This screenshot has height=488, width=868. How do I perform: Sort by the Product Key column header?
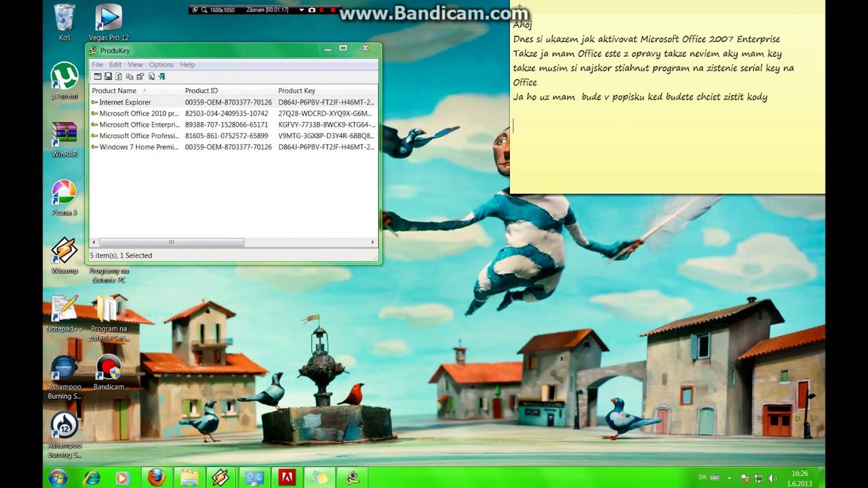pos(327,90)
